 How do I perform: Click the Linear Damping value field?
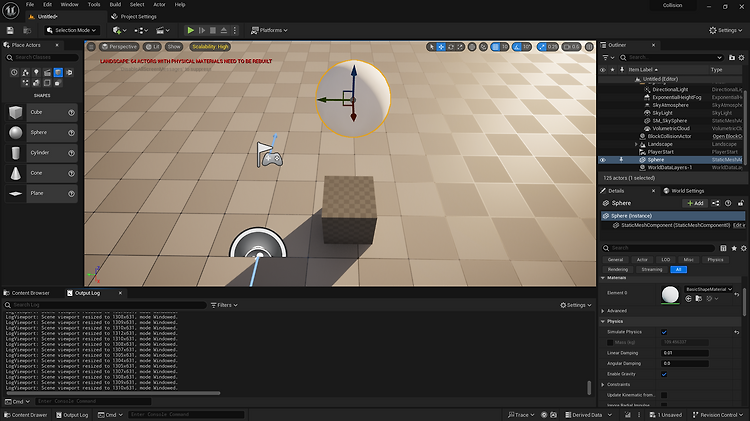[x=685, y=353]
